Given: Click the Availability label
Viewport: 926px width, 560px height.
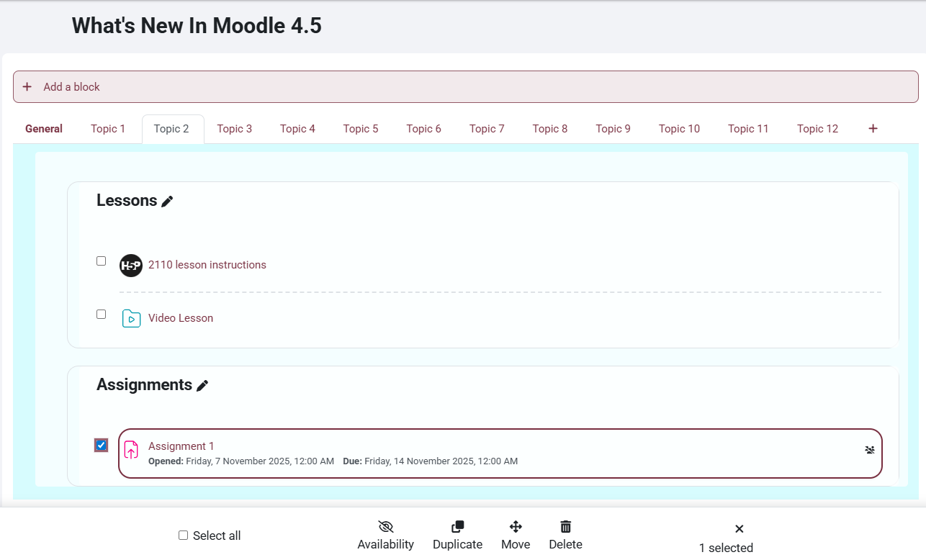Looking at the screenshot, I should (386, 545).
